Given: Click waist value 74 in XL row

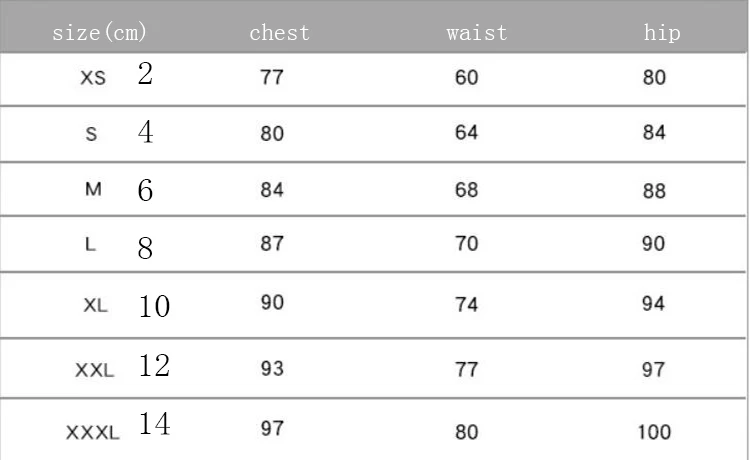Looking at the screenshot, I should click(467, 305).
